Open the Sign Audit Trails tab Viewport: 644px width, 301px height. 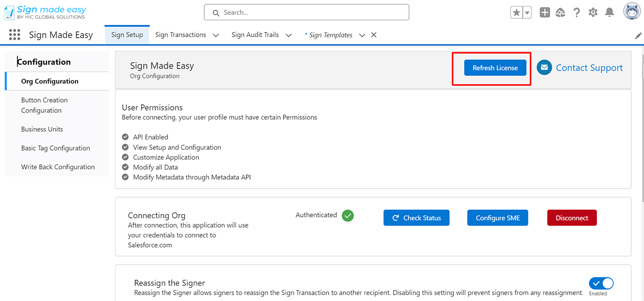click(x=255, y=34)
